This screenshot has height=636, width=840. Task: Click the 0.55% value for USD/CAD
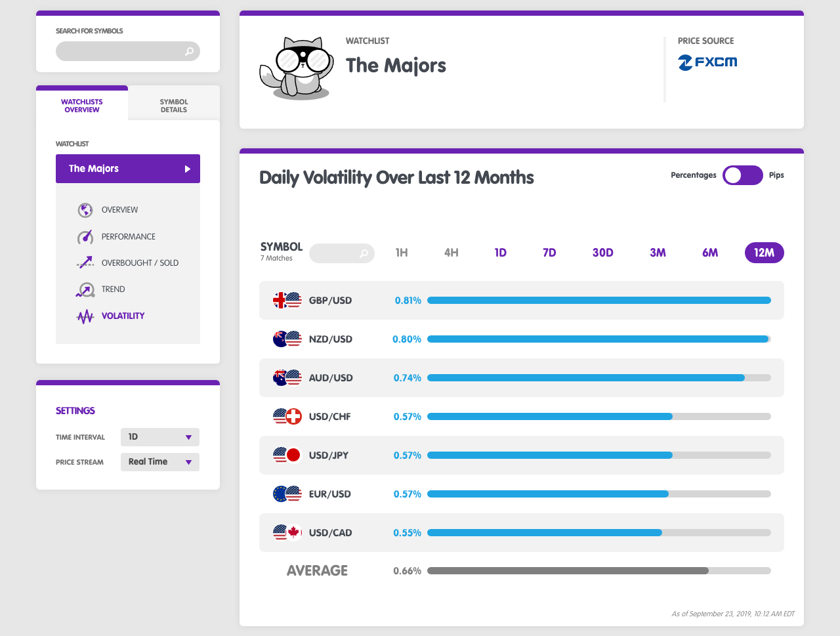pyautogui.click(x=408, y=533)
